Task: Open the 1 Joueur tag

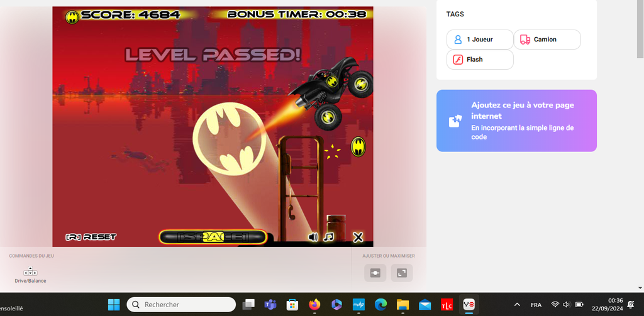Action: [x=480, y=40]
